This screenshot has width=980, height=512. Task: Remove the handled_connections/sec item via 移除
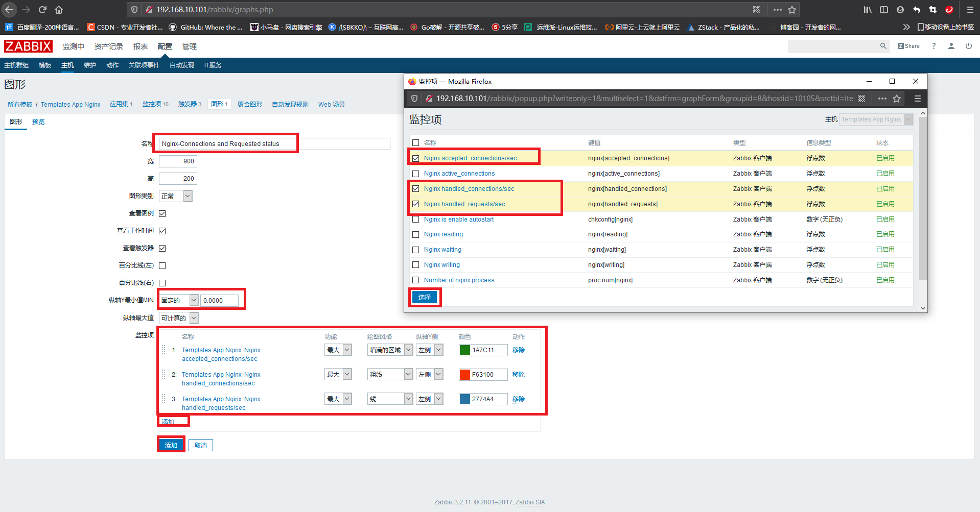click(519, 374)
